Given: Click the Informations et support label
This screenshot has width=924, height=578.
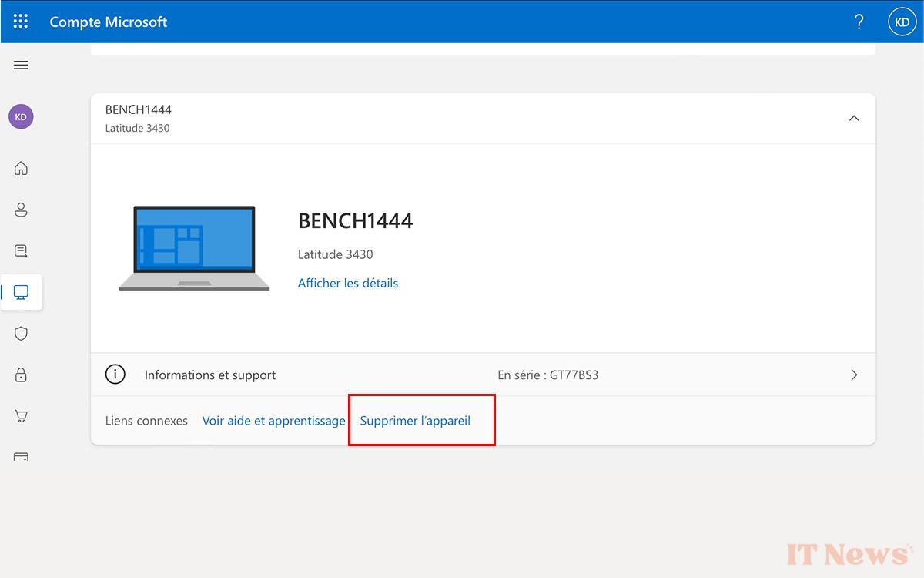Looking at the screenshot, I should pos(210,375).
